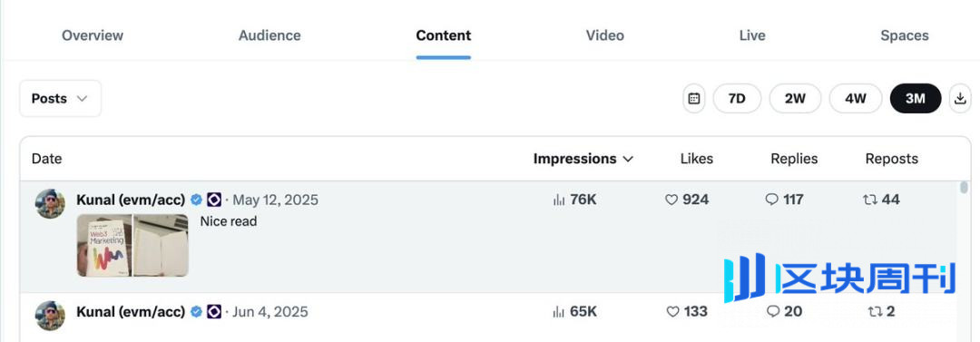Open the Web3 Marketing book thumbnail
The image size is (980, 342).
pos(104,246)
